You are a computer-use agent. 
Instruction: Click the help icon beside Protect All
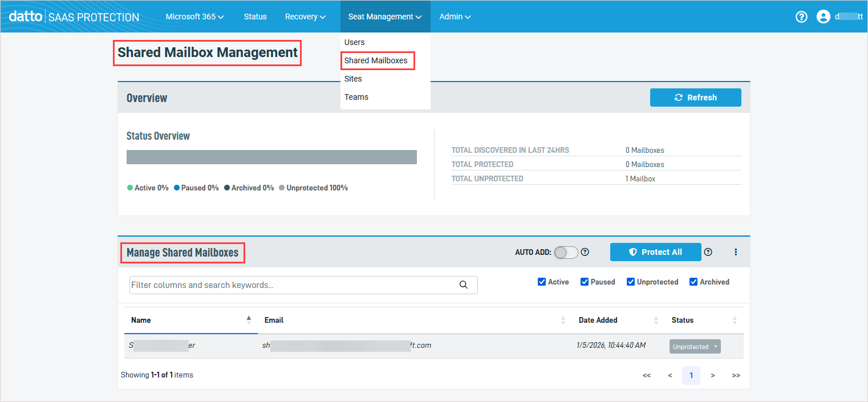(x=708, y=252)
